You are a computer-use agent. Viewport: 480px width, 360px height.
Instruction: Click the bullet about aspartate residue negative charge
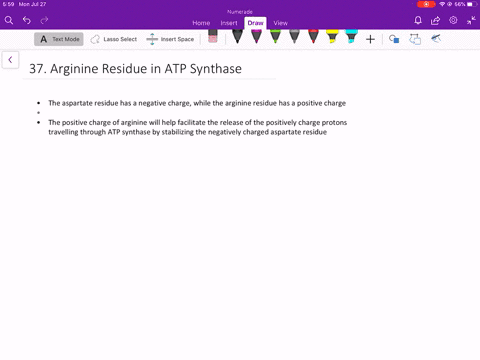click(x=197, y=103)
